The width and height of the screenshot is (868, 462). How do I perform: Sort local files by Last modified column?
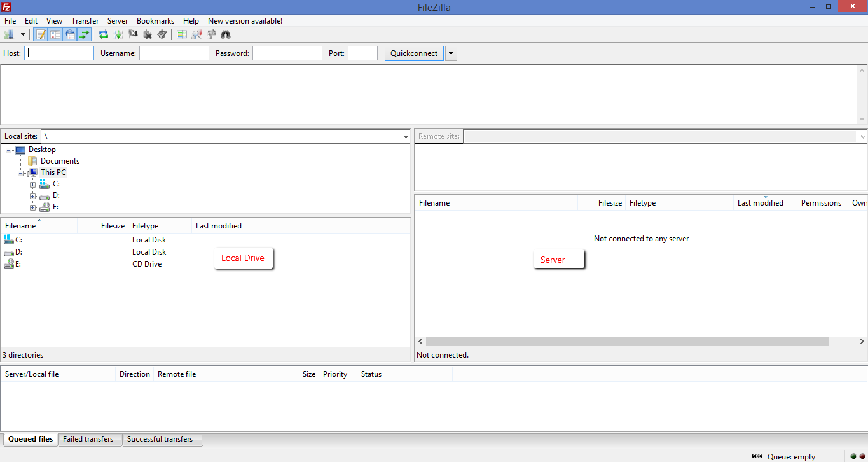pos(230,226)
